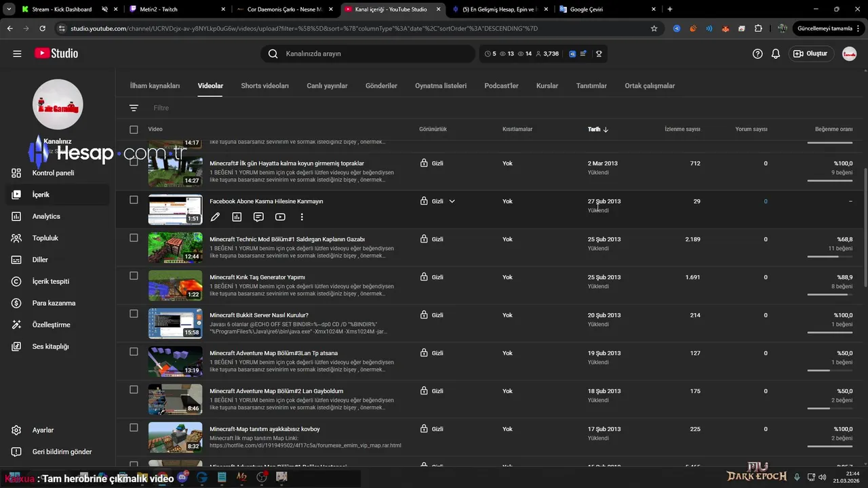
Task: Switch to Google Çeviri browser tab
Action: pyautogui.click(x=608, y=9)
